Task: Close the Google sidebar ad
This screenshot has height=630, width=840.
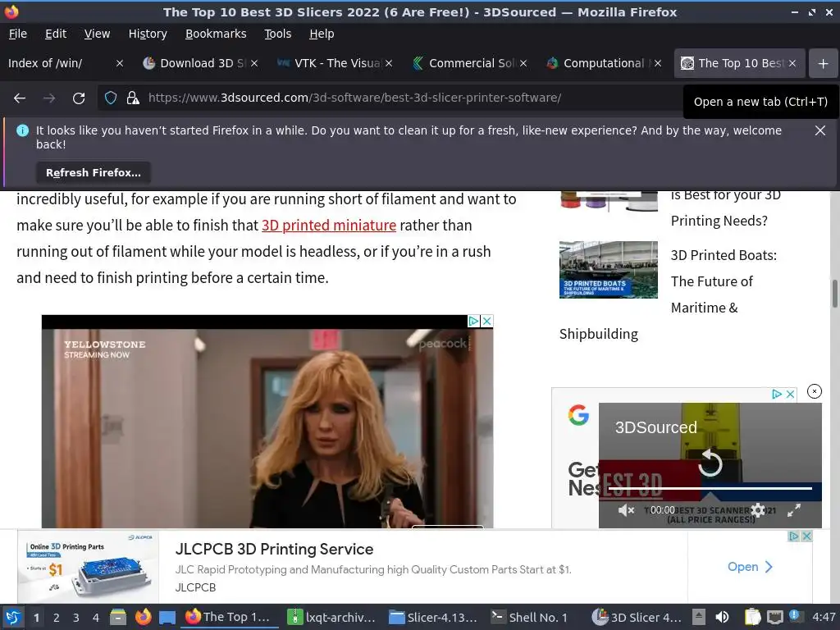Action: [790, 395]
